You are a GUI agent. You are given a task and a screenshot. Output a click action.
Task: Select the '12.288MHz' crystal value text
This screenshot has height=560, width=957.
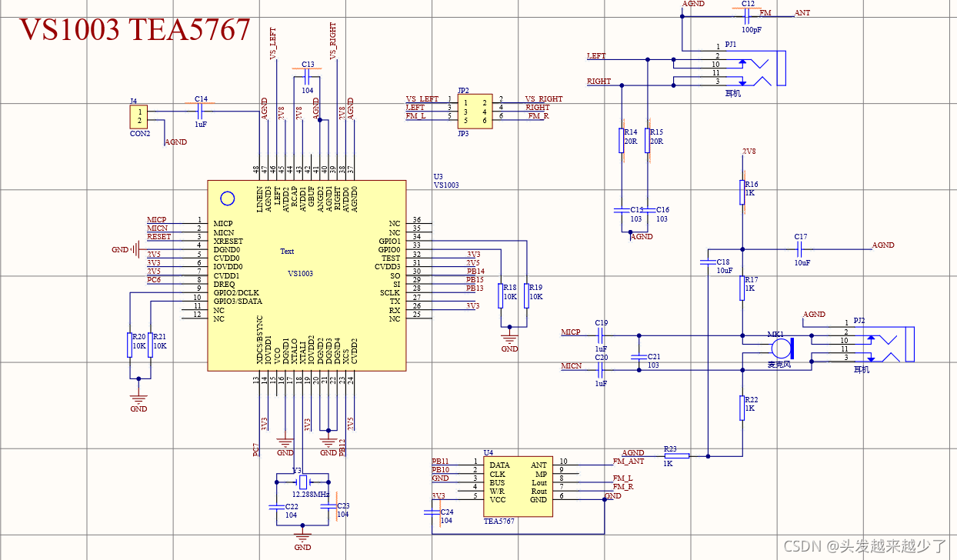[311, 494]
